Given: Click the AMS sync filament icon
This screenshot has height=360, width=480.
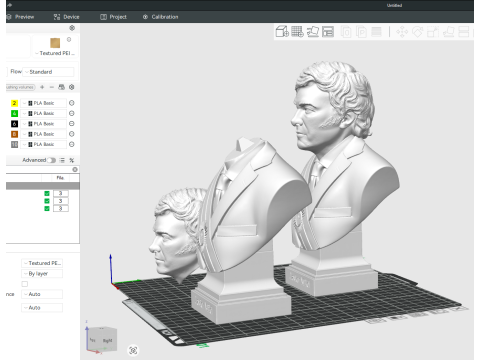Looking at the screenshot, I should 61,87.
